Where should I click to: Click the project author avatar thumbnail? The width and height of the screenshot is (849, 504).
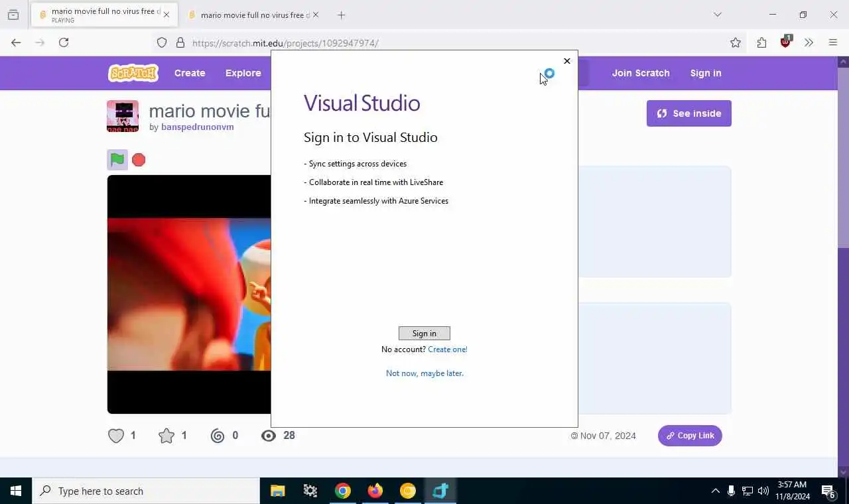(123, 116)
